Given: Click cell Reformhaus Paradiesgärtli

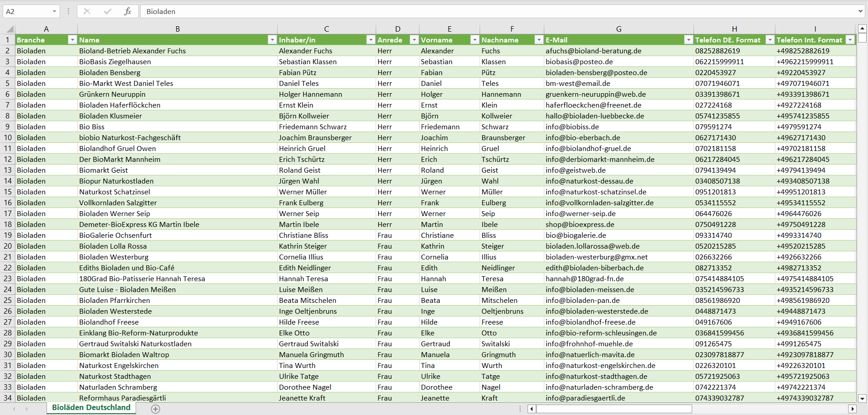Looking at the screenshot, I should coord(177,398).
